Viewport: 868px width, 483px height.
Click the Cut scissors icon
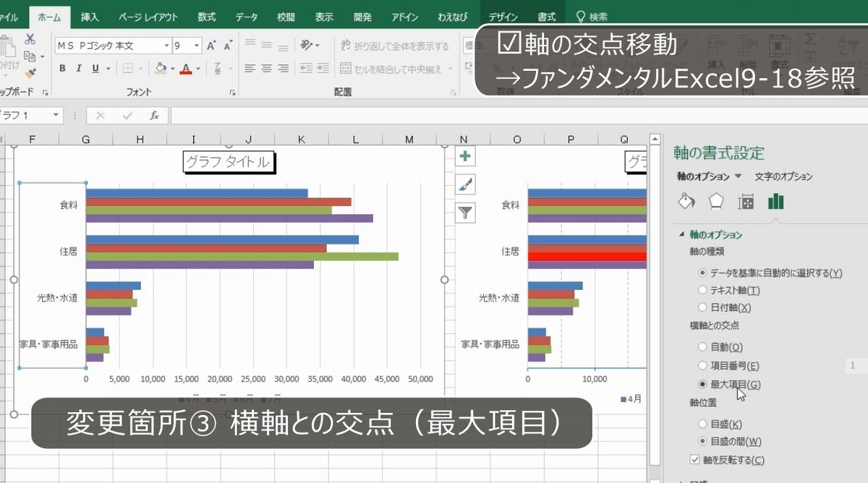coord(30,39)
